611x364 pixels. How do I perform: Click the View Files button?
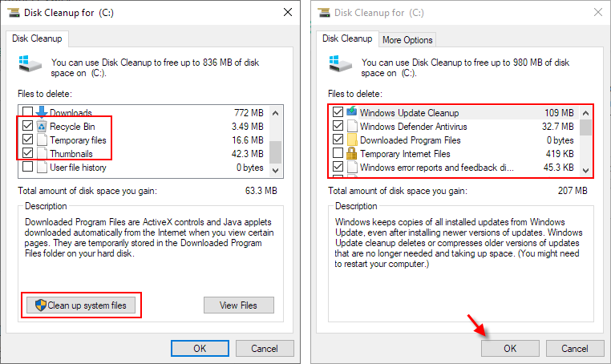(x=239, y=305)
